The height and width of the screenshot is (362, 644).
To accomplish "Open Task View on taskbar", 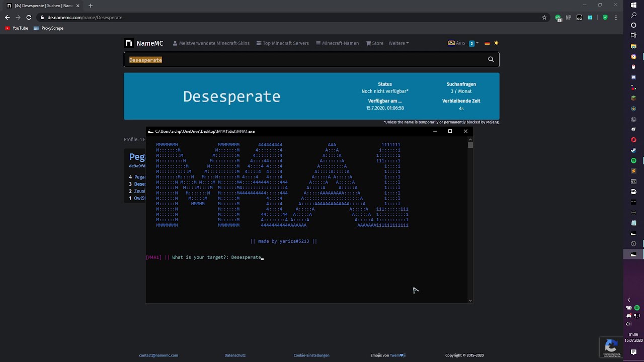I will (x=633, y=35).
